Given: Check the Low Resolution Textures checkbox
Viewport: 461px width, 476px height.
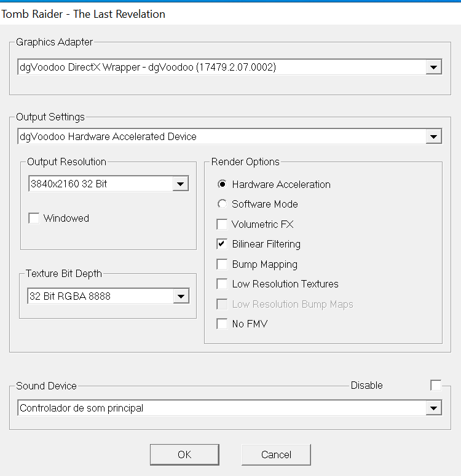Looking at the screenshot, I should coord(222,284).
